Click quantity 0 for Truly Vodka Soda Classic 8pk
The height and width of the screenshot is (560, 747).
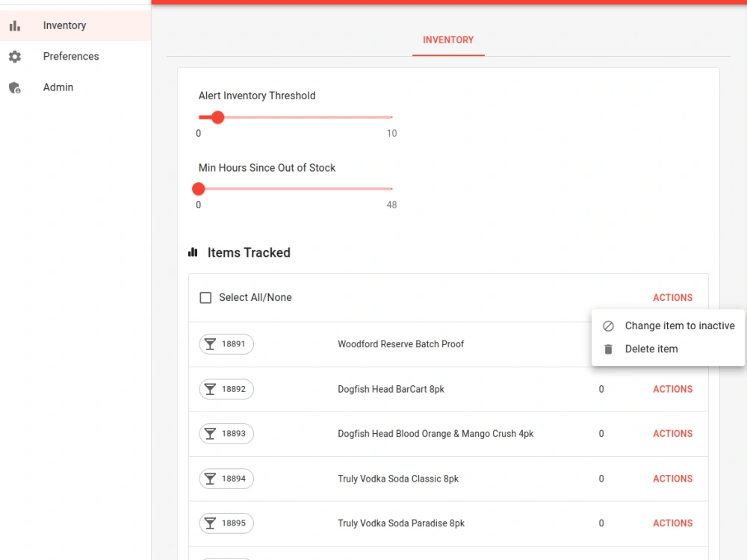tap(601, 479)
